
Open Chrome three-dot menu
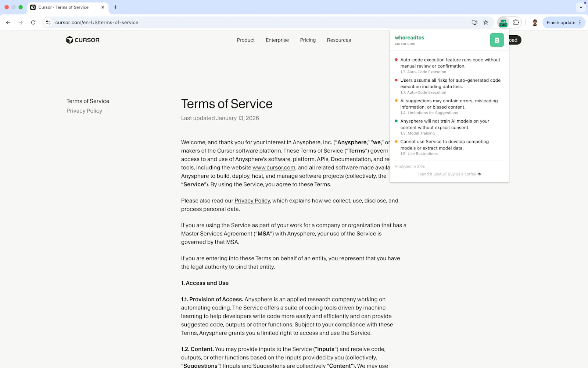(x=580, y=22)
